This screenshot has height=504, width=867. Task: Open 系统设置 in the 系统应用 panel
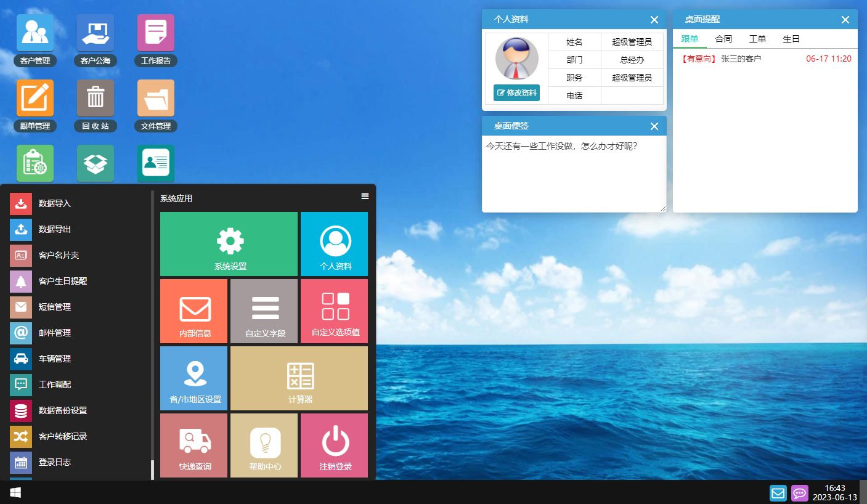point(229,244)
